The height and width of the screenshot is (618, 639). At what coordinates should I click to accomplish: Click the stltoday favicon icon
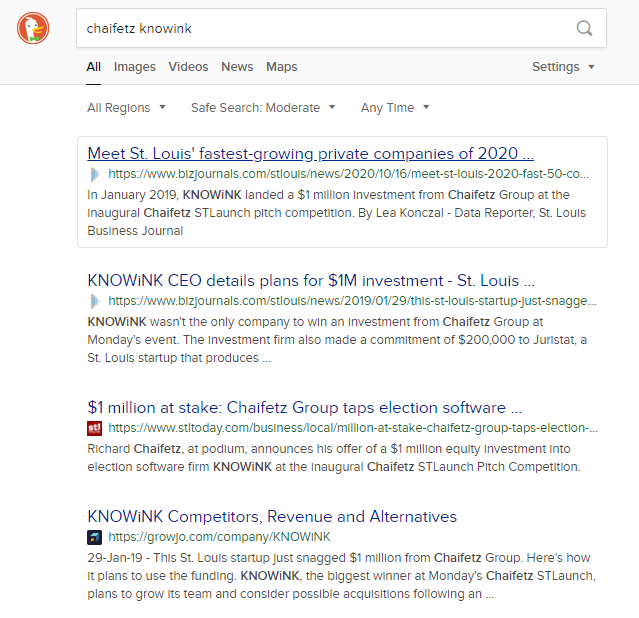tap(94, 428)
